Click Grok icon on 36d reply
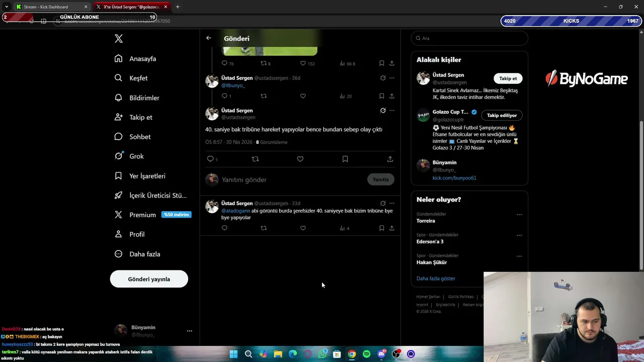The height and width of the screenshot is (362, 644). [383, 78]
